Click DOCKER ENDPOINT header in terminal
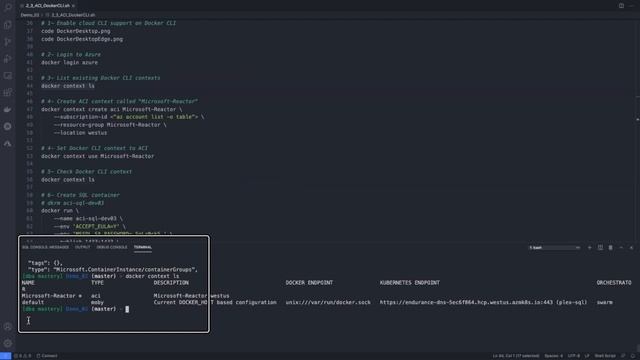The width and height of the screenshot is (640, 360). point(309,282)
